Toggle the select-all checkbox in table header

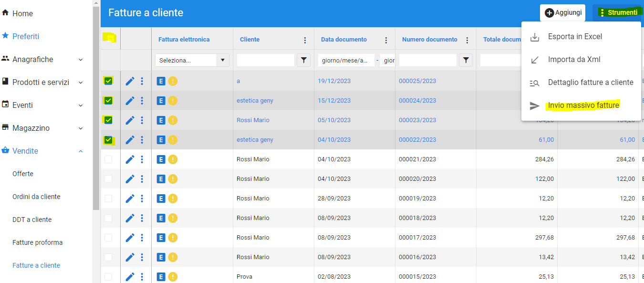tap(109, 38)
